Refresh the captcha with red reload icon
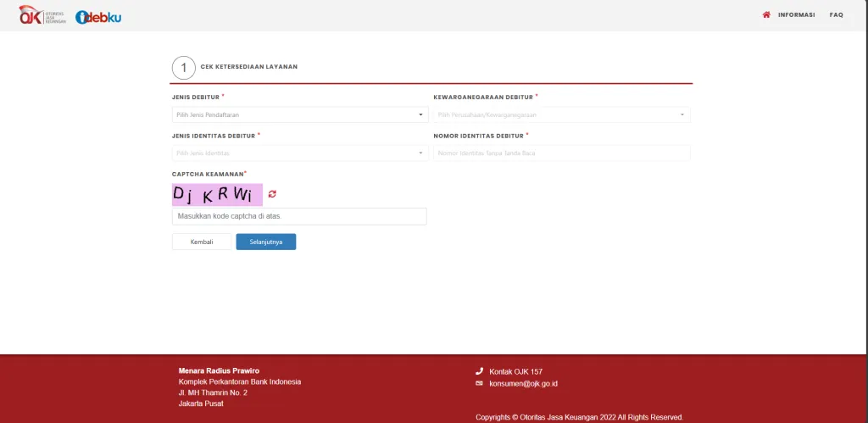 click(272, 194)
